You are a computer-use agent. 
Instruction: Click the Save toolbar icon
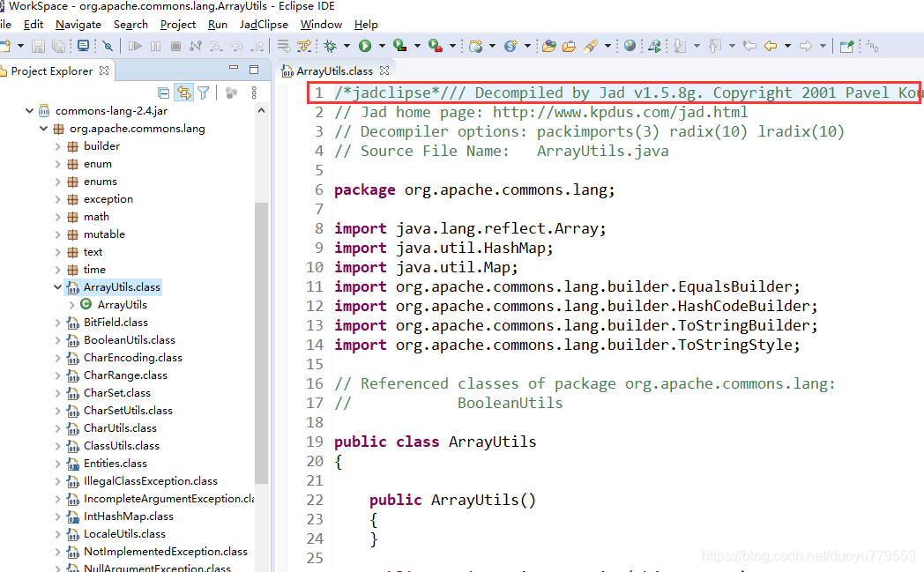pos(38,46)
